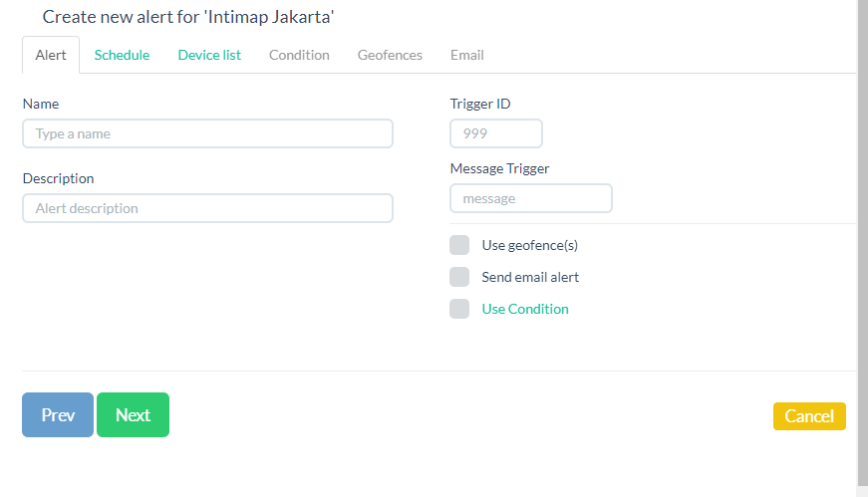
Task: Check the Use Condition checkbox
Action: point(459,309)
